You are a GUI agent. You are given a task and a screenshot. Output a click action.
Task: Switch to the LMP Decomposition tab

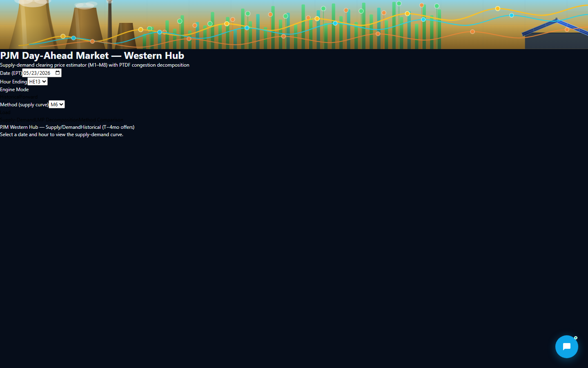[x=57, y=119]
